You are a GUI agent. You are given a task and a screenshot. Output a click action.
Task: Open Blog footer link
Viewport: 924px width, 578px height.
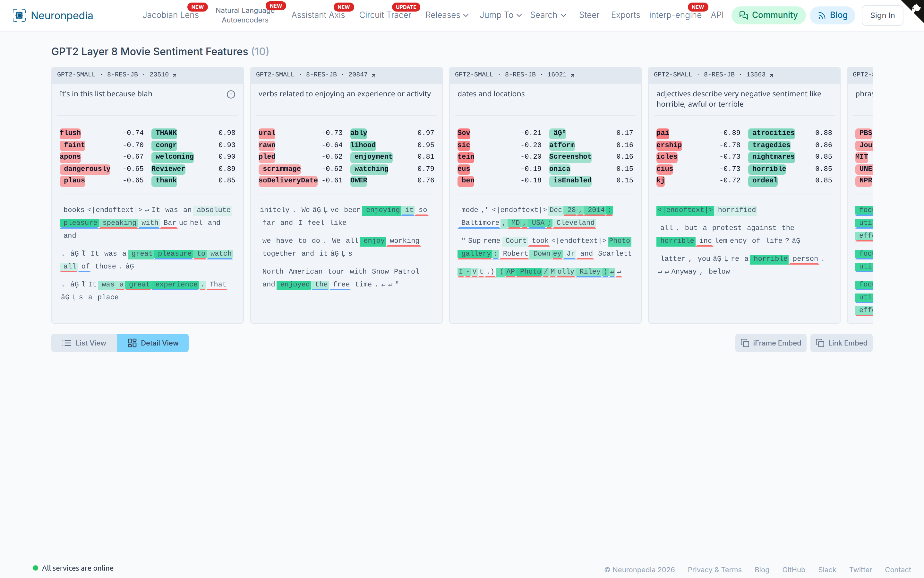point(762,570)
